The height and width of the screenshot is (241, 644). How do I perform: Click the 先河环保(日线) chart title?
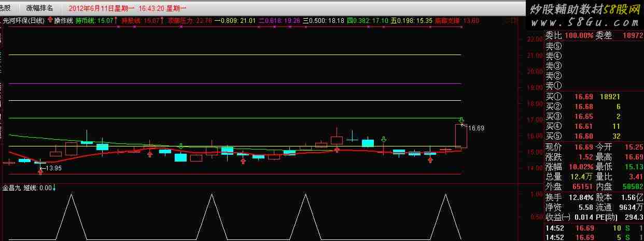click(x=23, y=21)
